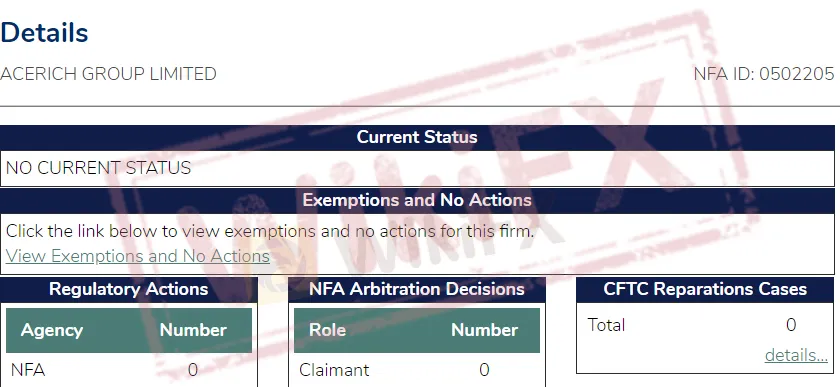Click Exemptions and No Actions header
The width and height of the screenshot is (840, 387).
tap(417, 200)
